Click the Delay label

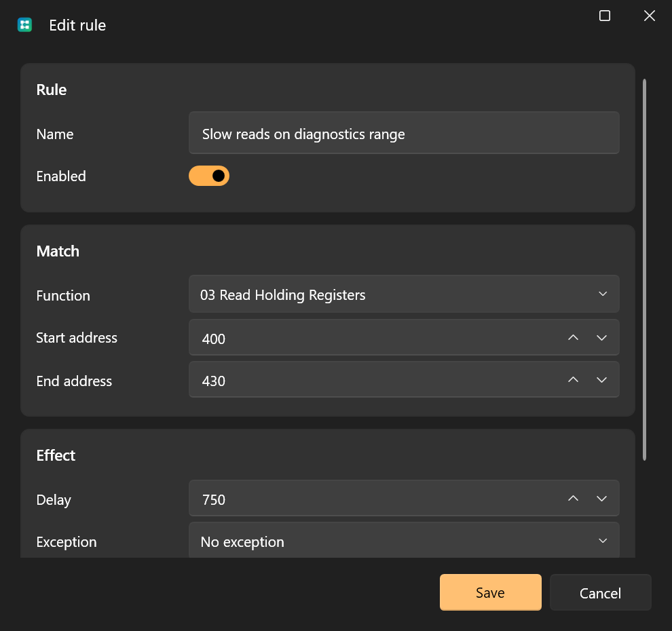(54, 500)
